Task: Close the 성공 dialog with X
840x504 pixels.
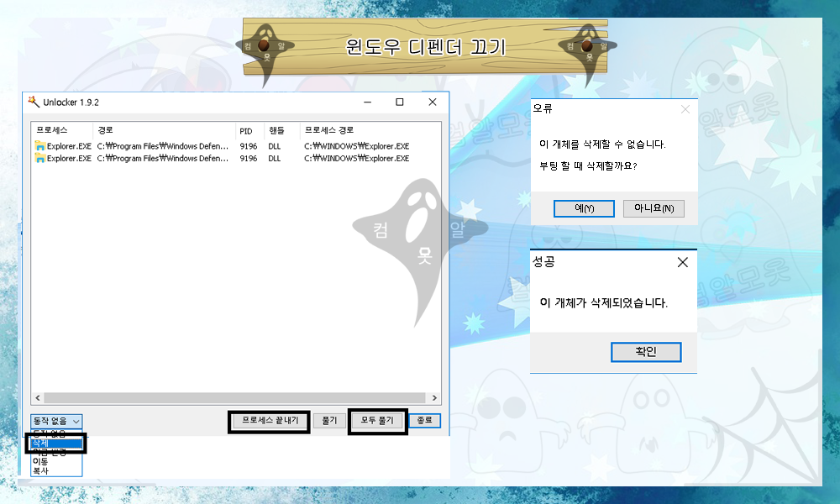Action: pos(682,262)
